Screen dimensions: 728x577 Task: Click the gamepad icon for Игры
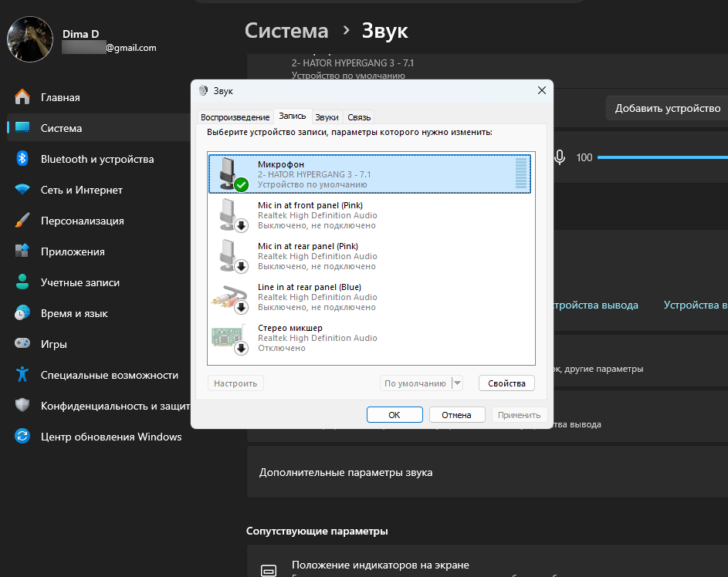coord(22,344)
